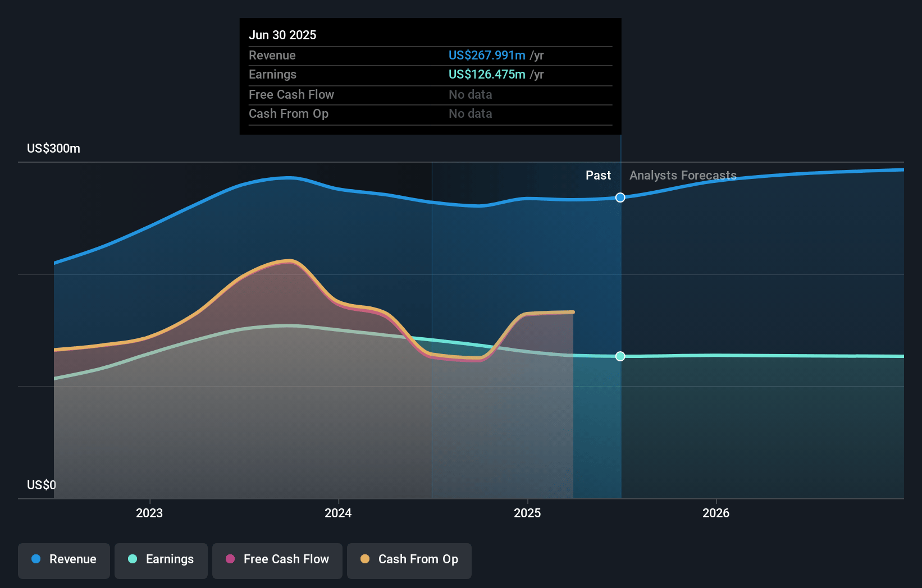The height and width of the screenshot is (588, 922).
Task: Click the US$267.991m revenue value
Action: coord(487,55)
